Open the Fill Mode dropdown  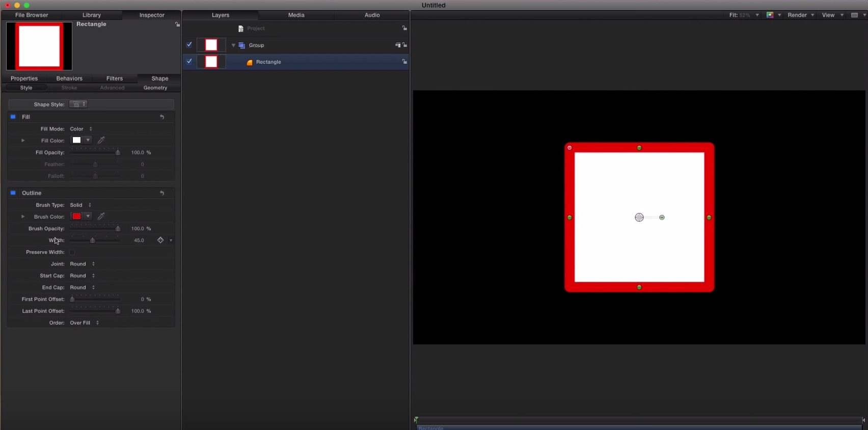[81, 129]
